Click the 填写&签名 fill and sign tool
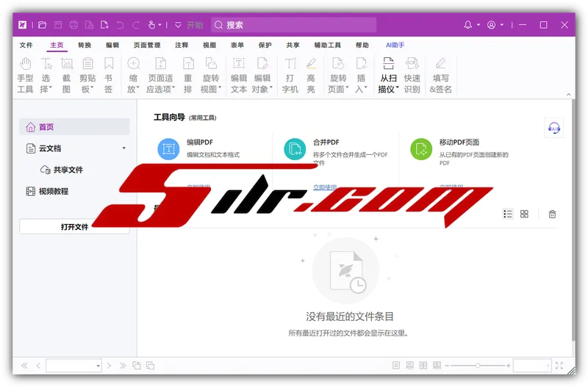This screenshot has height=387, width=588. tap(440, 76)
